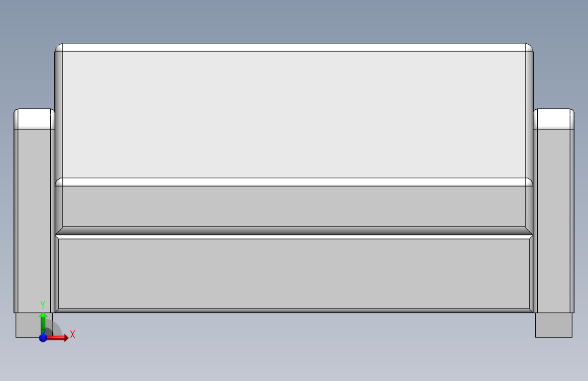Select the left armrest front face

34,221
